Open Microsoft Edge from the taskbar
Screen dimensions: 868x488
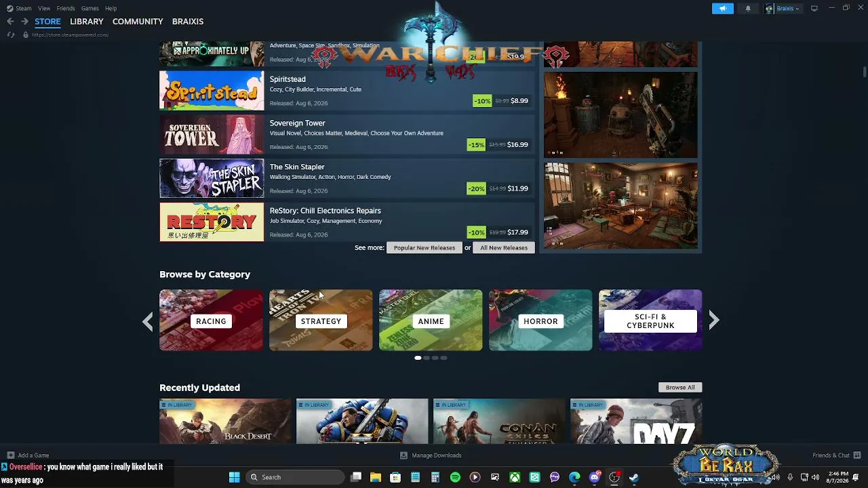(574, 477)
